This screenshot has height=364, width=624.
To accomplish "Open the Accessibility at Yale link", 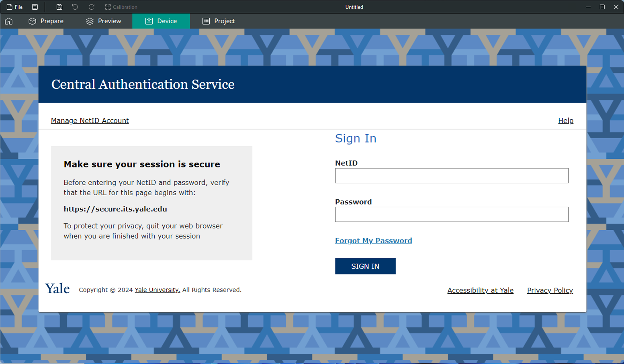I will click(x=480, y=290).
